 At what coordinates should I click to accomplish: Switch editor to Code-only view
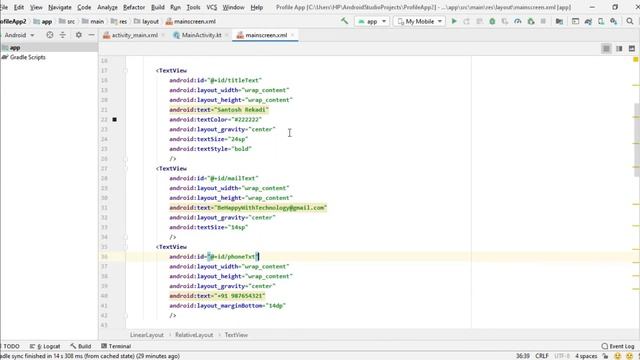[x=606, y=49]
